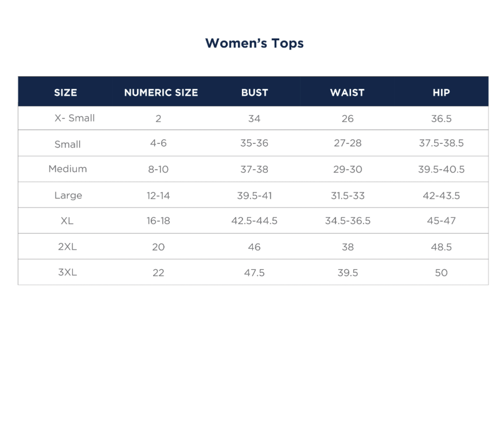Select hip measurement 37.5-38.5 cell
The height and width of the screenshot is (423, 504).
pos(442,143)
